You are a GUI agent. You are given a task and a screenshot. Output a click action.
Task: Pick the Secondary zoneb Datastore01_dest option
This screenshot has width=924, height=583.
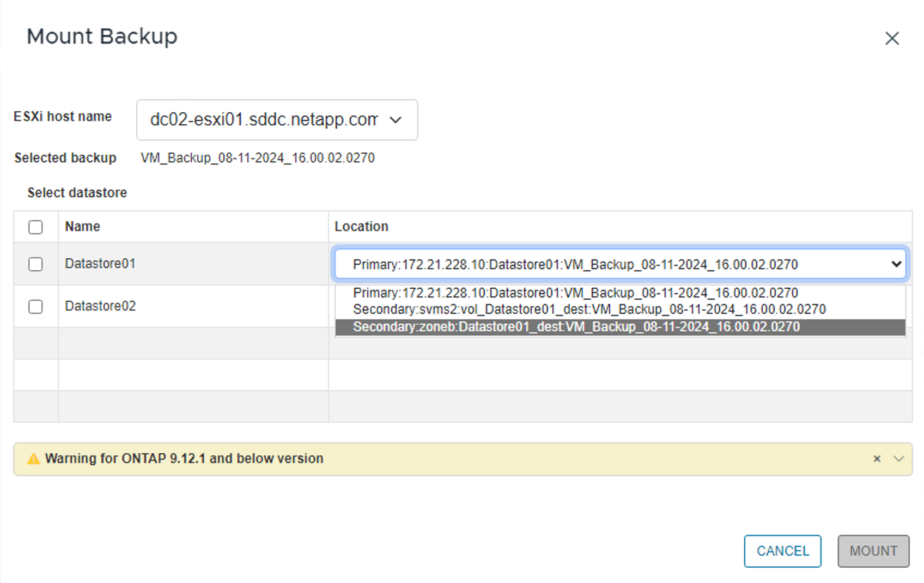click(576, 327)
